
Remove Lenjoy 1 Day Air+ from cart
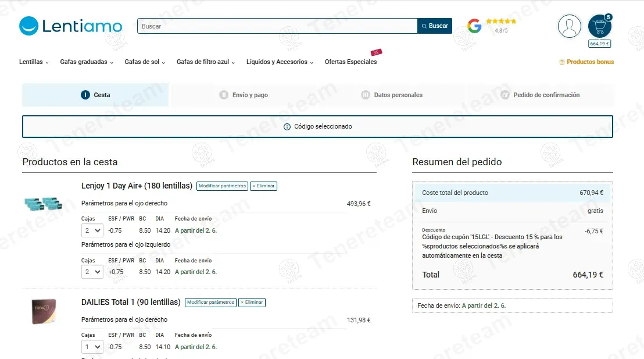(x=264, y=186)
